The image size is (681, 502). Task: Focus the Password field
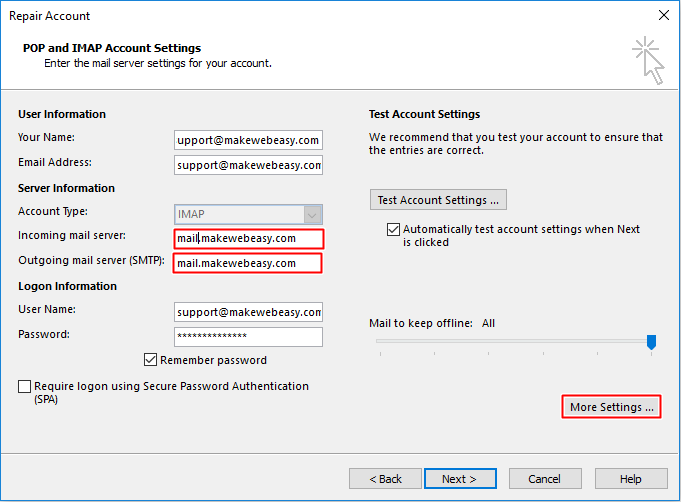247,337
